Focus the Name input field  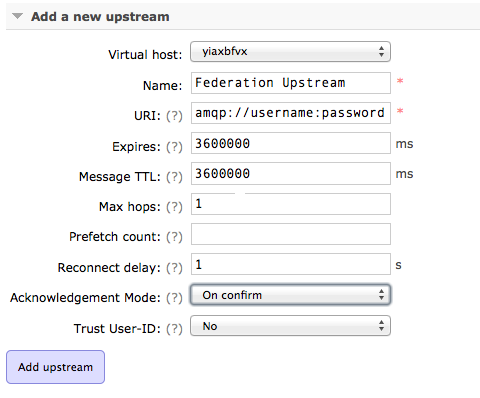tap(291, 83)
